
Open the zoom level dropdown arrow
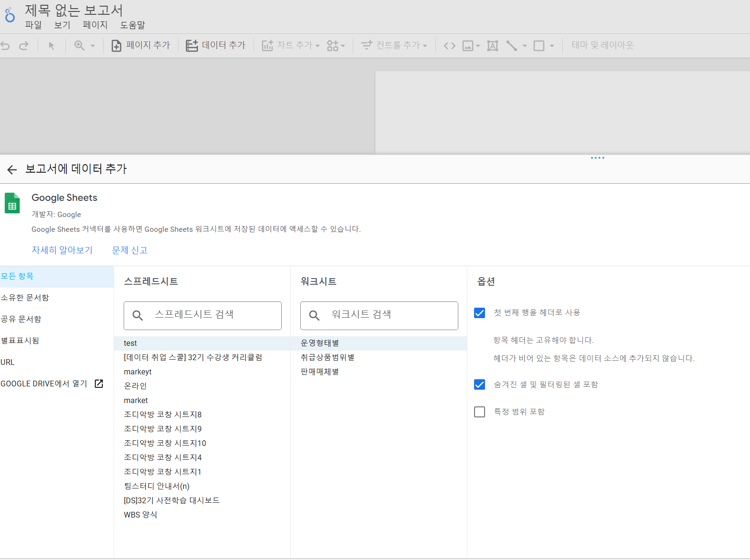point(93,46)
